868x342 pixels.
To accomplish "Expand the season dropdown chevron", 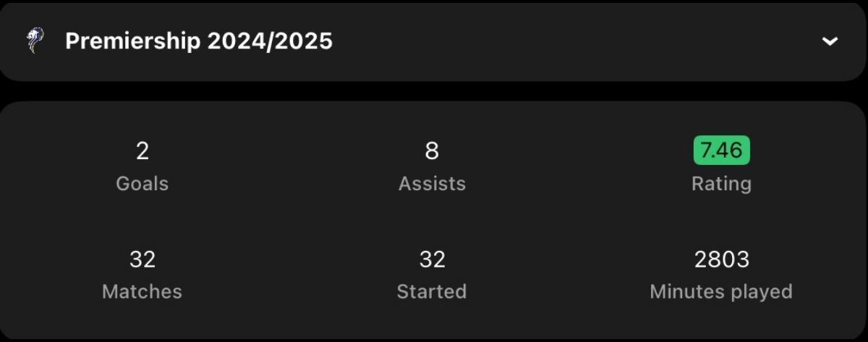I will point(830,41).
